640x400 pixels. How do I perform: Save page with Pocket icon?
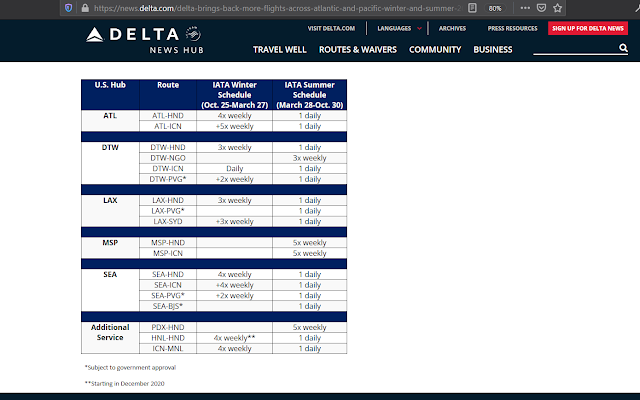click(x=541, y=8)
